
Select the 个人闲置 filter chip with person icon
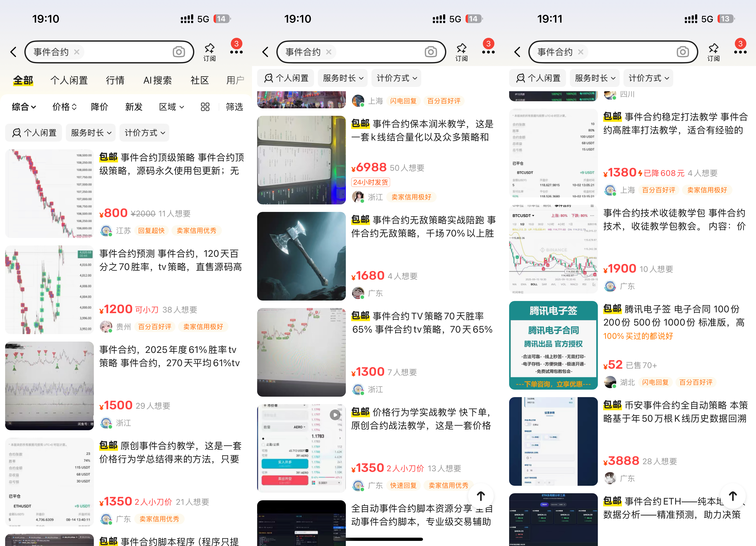coord(33,133)
